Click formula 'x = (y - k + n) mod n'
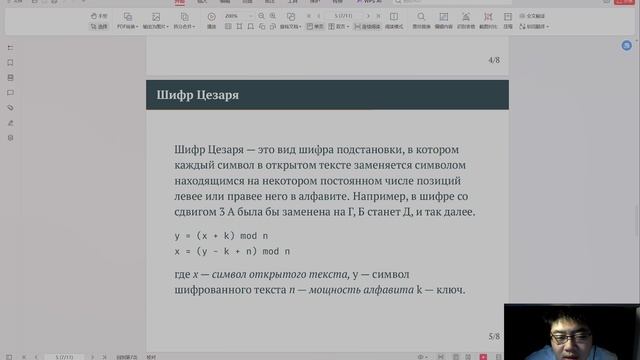 (x=232, y=251)
